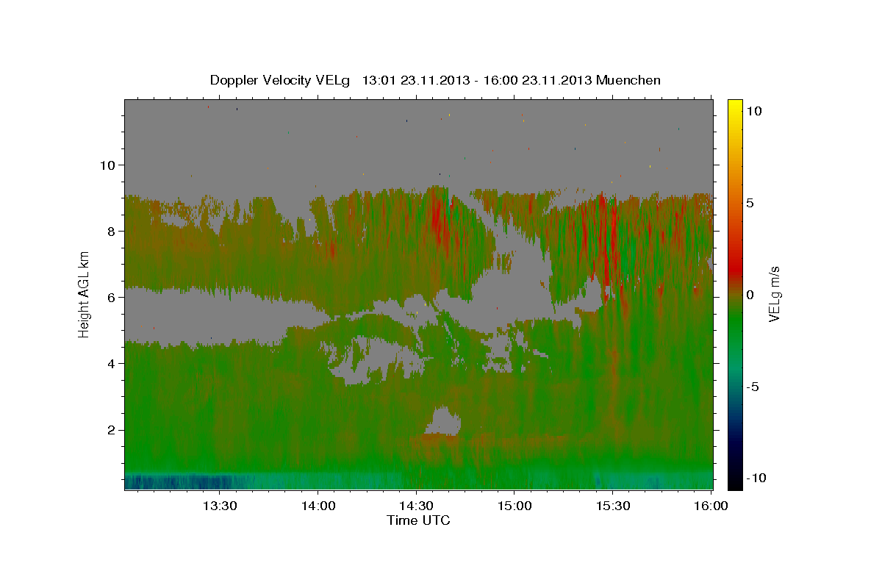Screen dimensions: 882x588
Task: Click the "Time UTC" axis label
Action: [x=418, y=520]
